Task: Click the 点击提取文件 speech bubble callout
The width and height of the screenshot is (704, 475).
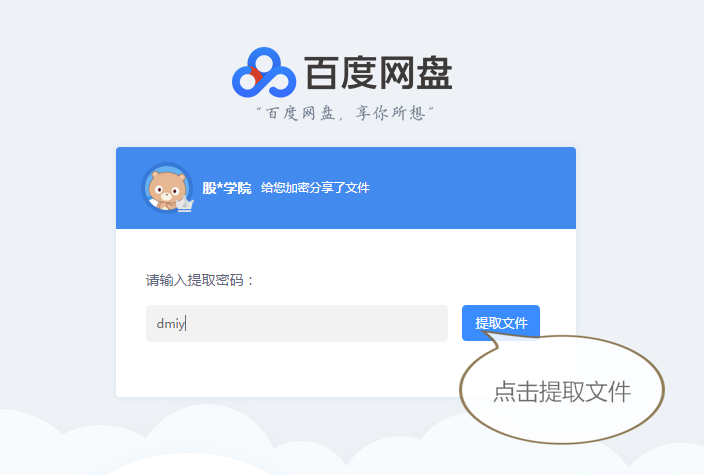Action: point(562,390)
